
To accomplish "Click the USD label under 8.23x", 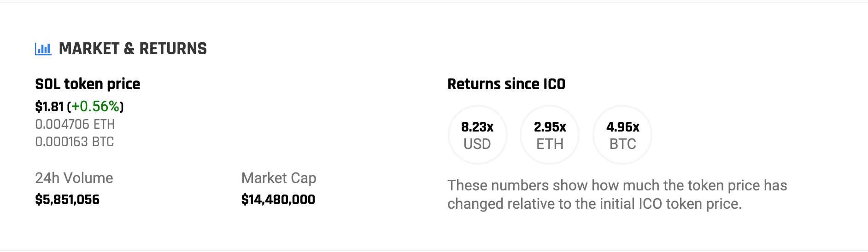I will click(477, 144).
